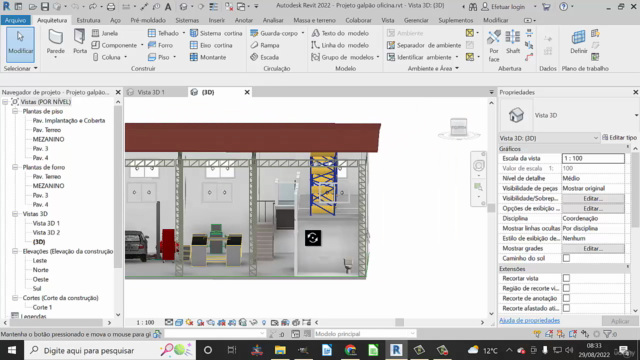
Task: Click the Save icon in quick access toolbar
Action: [x=45, y=7]
